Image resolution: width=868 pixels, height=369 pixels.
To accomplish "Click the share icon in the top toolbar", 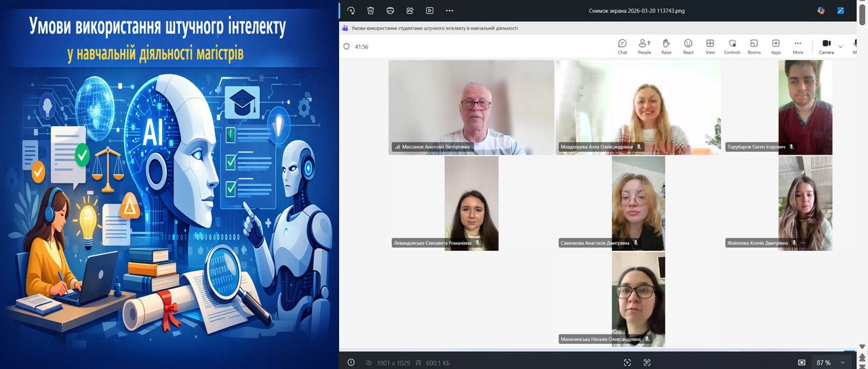I will pyautogui.click(x=410, y=10).
